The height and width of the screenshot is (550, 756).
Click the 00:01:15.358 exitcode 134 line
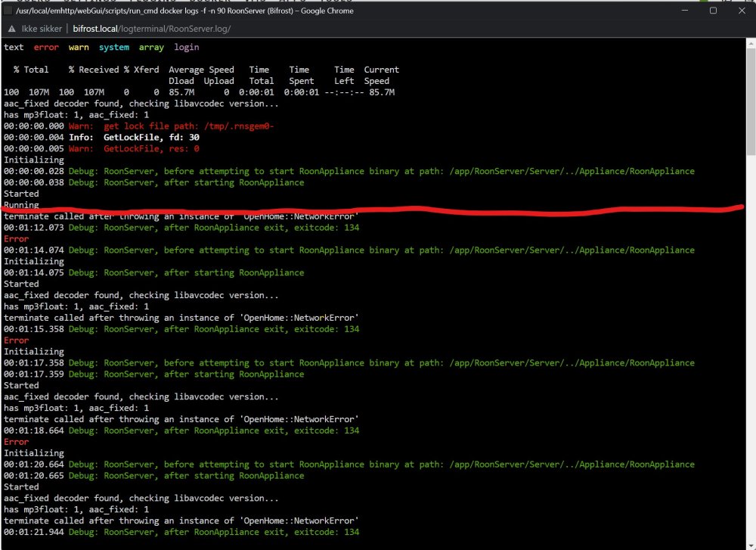click(x=181, y=329)
